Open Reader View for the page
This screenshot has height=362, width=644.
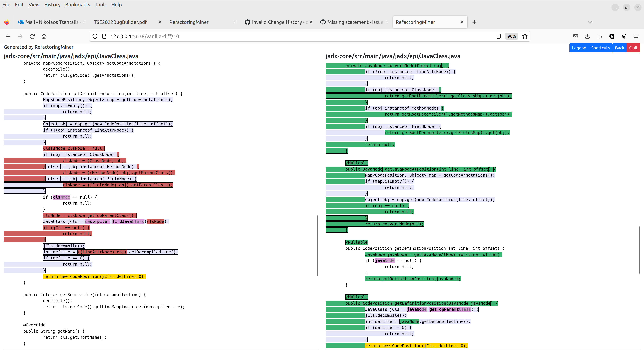point(498,36)
